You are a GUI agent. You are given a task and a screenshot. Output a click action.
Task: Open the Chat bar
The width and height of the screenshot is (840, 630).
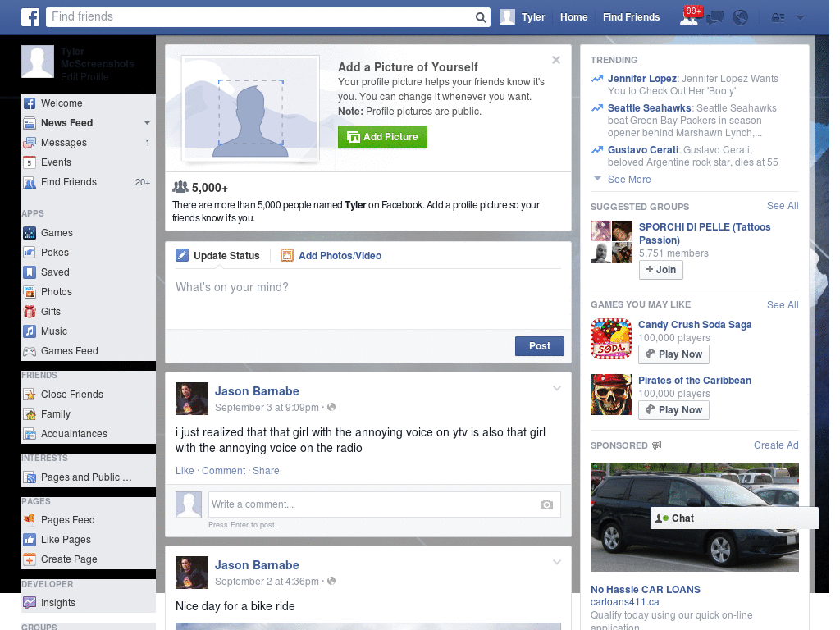[734, 518]
